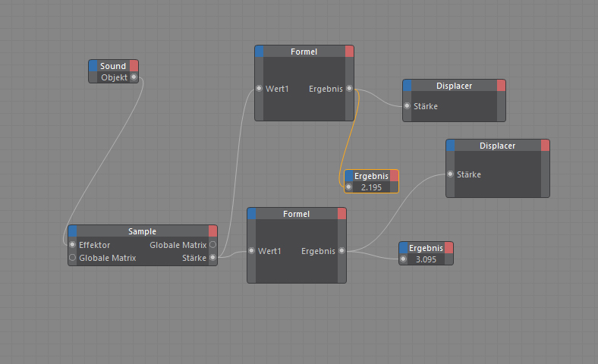The height and width of the screenshot is (364, 598).
Task: Click the 3.095 value in the Ergebnis node
Action: click(x=426, y=259)
